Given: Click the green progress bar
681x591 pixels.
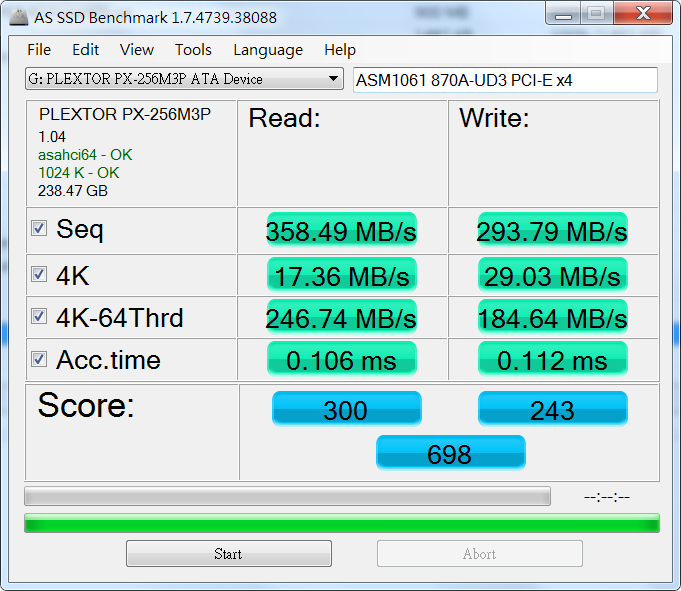Looking at the screenshot, I should coord(341,523).
